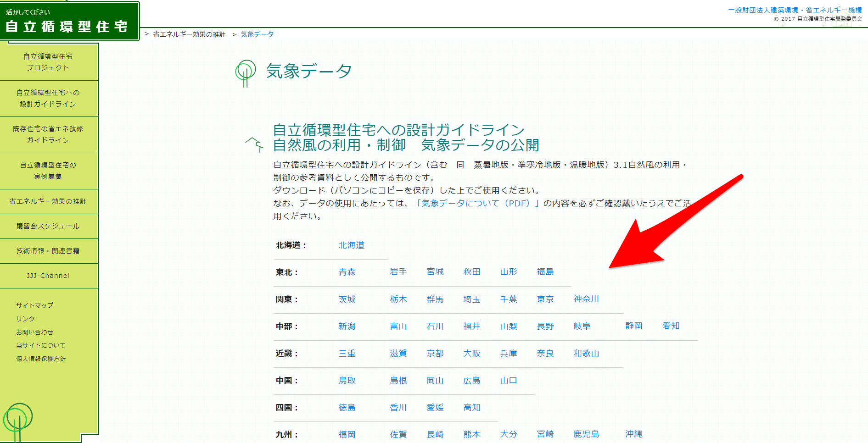The image size is (868, 443).
Task: Click the 省エネルギー効果の推計 breadcrumb
Action: tap(189, 34)
